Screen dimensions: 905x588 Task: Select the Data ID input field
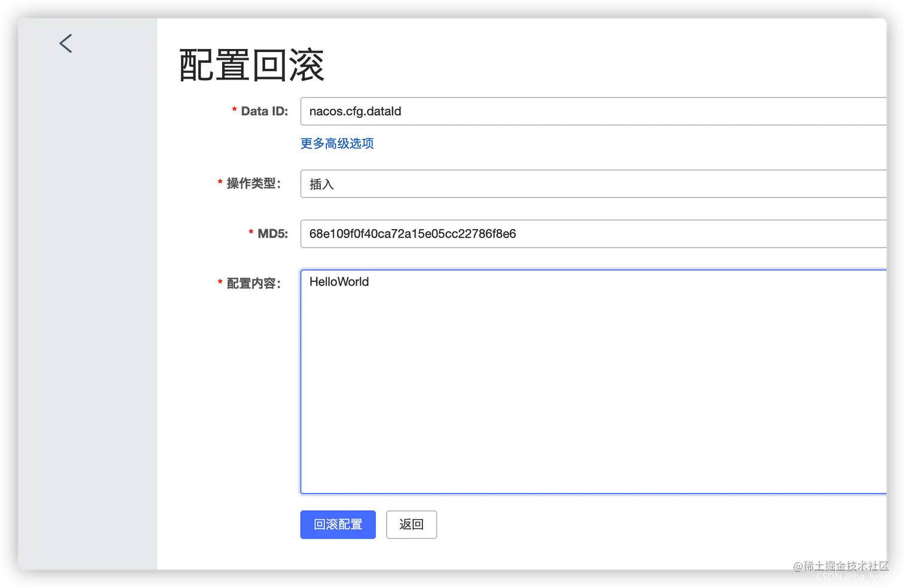coord(539,111)
